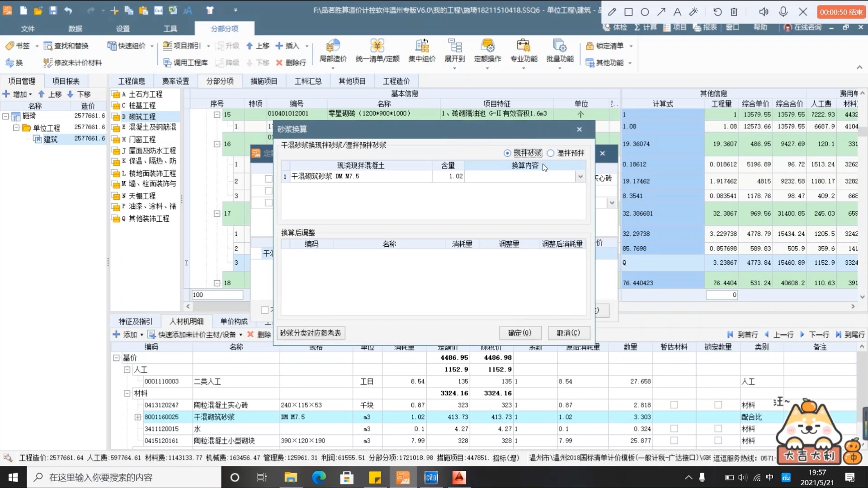Open 调用工程库
This screenshot has width=868, height=488.
pyautogui.click(x=185, y=63)
